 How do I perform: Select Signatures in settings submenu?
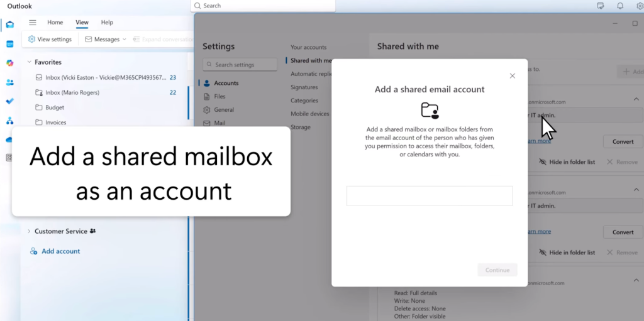coord(304,87)
